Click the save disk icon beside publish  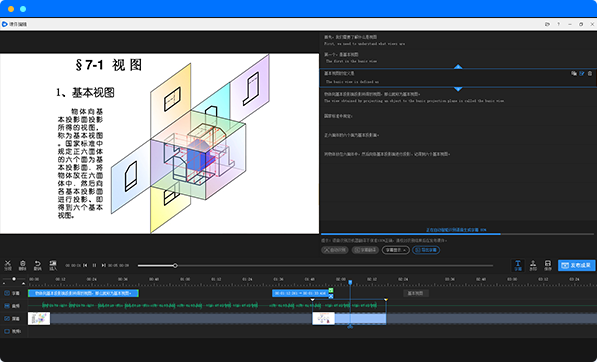(548, 265)
